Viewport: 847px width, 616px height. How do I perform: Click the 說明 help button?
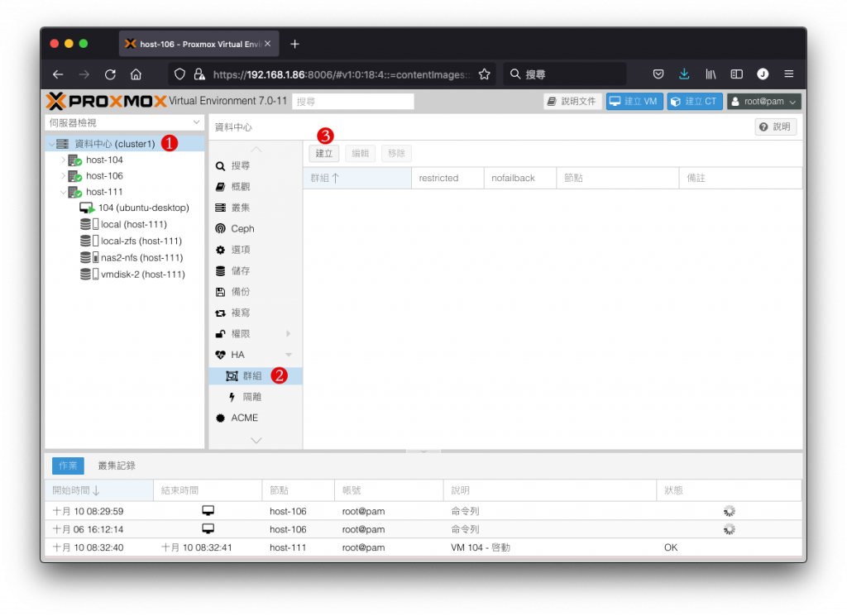775,127
